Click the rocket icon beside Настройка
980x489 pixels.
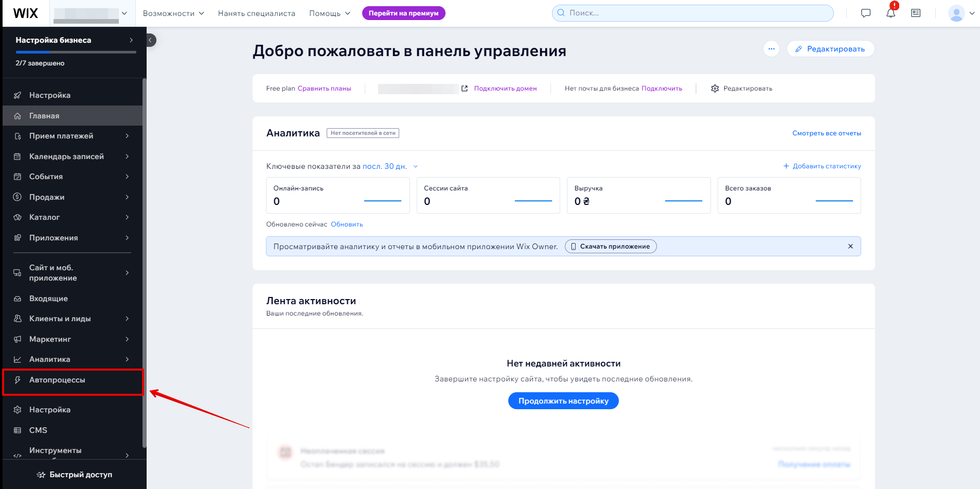(17, 95)
